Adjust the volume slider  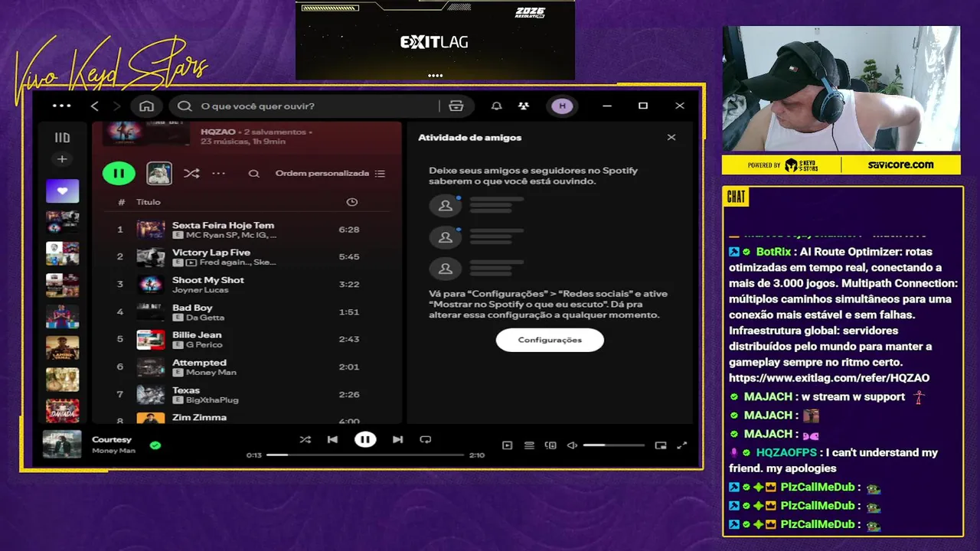(x=614, y=445)
